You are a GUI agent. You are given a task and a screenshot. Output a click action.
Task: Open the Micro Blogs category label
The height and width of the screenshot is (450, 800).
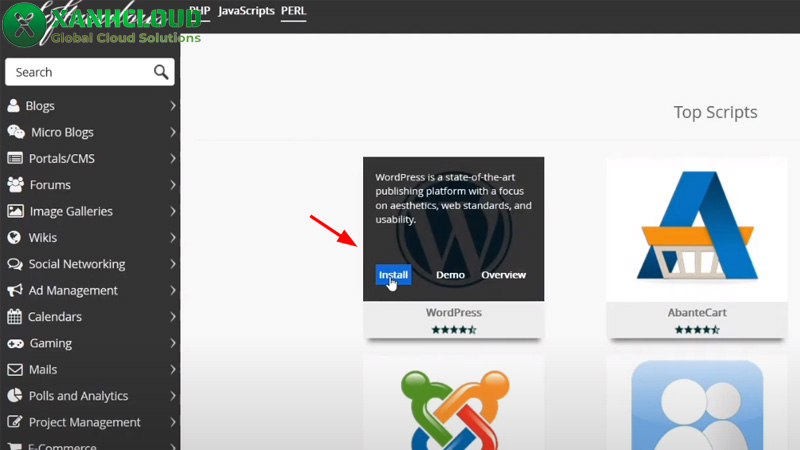(62, 132)
